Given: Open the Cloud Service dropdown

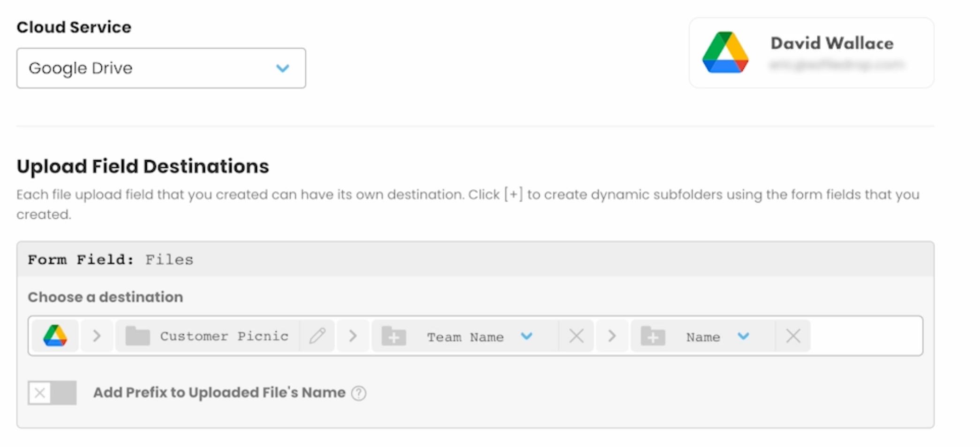Looking at the screenshot, I should point(161,68).
